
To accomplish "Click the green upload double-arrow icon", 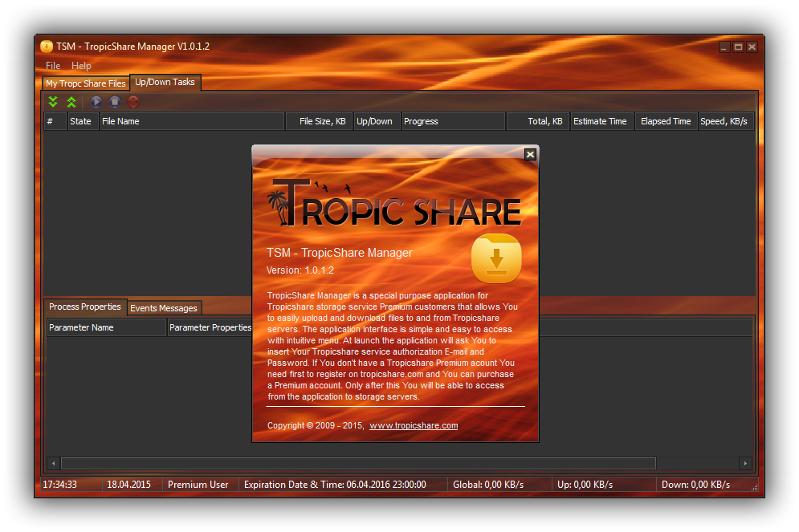I will [x=71, y=102].
